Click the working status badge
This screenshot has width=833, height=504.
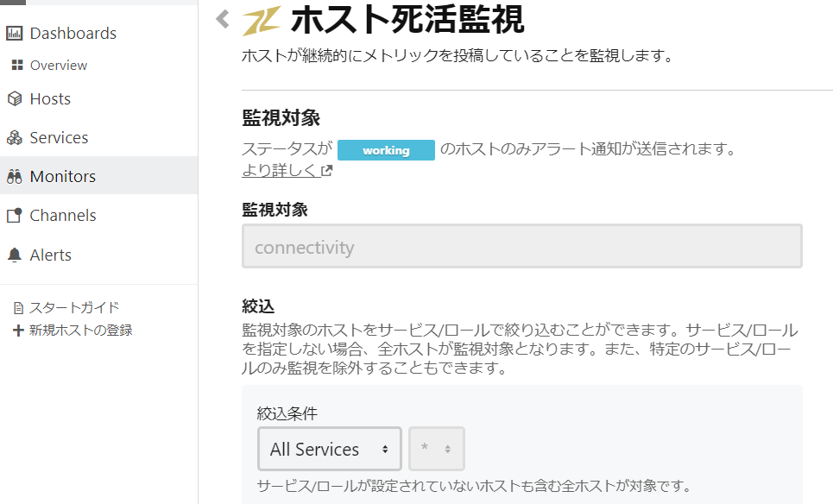pos(386,150)
